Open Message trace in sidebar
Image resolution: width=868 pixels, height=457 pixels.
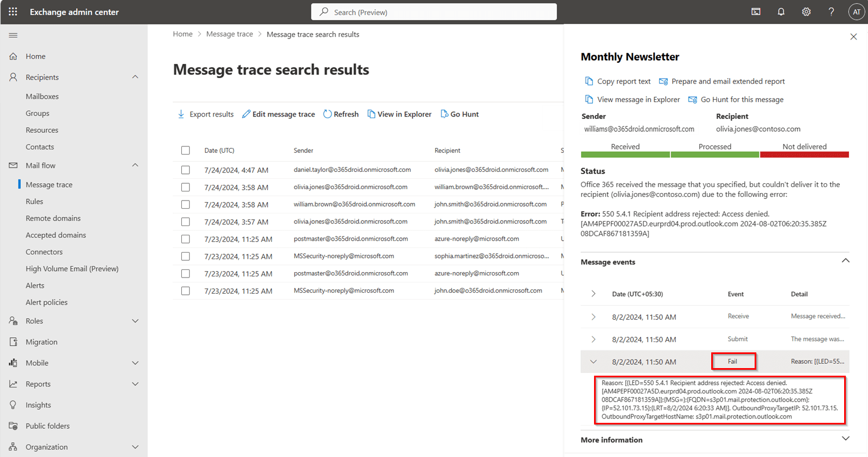tap(49, 184)
